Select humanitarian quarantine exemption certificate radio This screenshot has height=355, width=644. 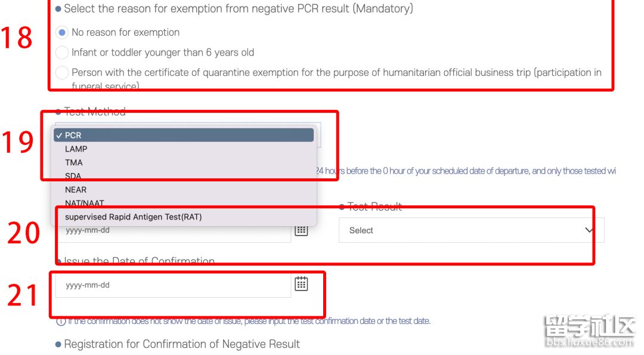pyautogui.click(x=62, y=73)
